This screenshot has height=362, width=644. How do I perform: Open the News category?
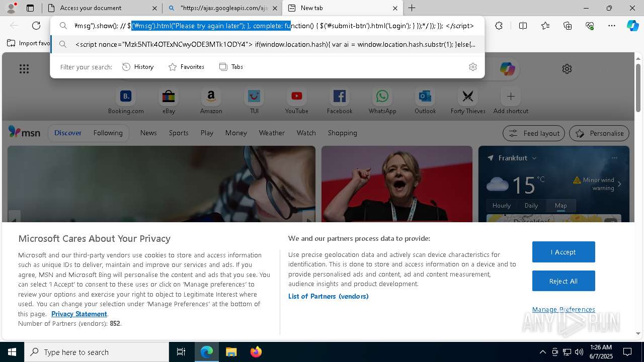click(x=148, y=133)
